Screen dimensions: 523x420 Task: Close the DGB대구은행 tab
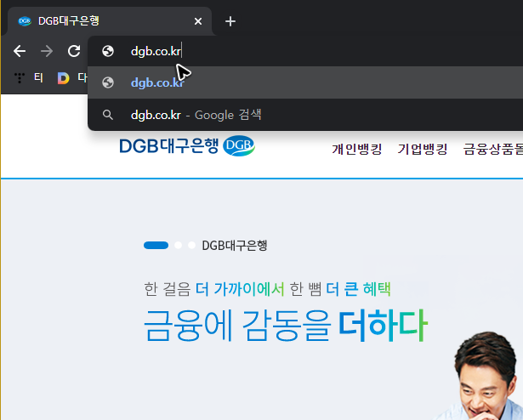198,21
